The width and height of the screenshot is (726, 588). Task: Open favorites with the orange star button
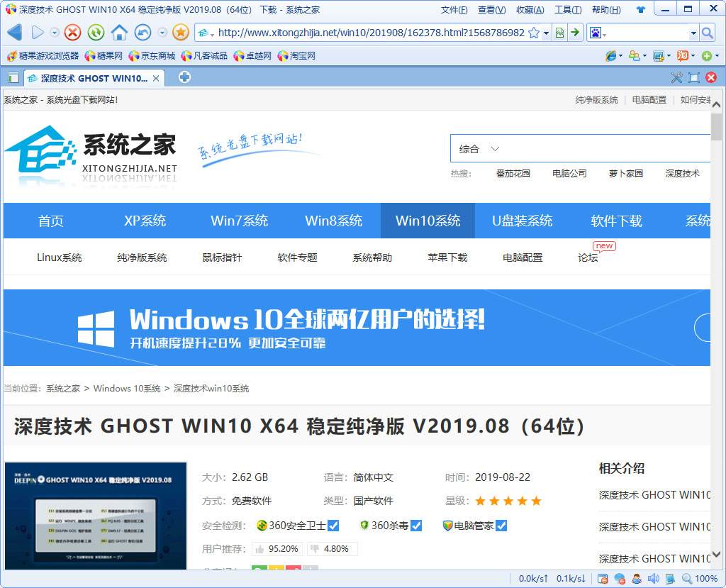[x=181, y=33]
